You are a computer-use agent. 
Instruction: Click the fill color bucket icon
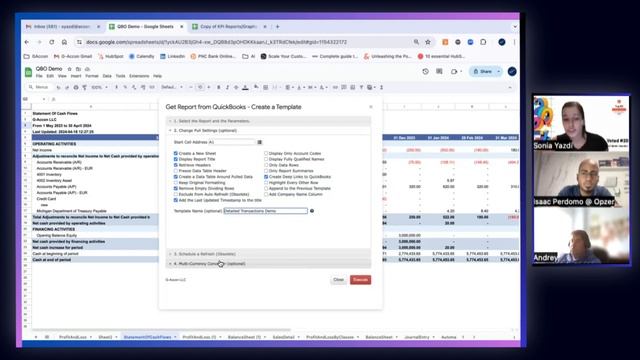click(256, 87)
